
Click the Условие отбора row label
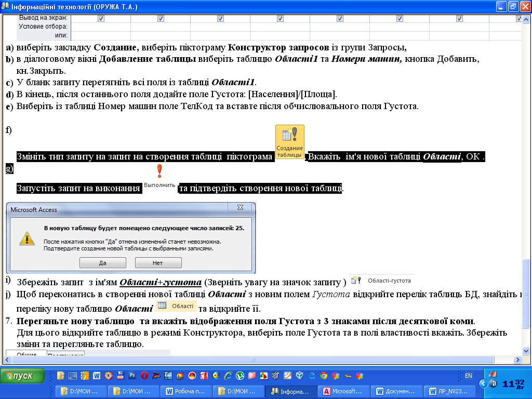[x=43, y=26]
